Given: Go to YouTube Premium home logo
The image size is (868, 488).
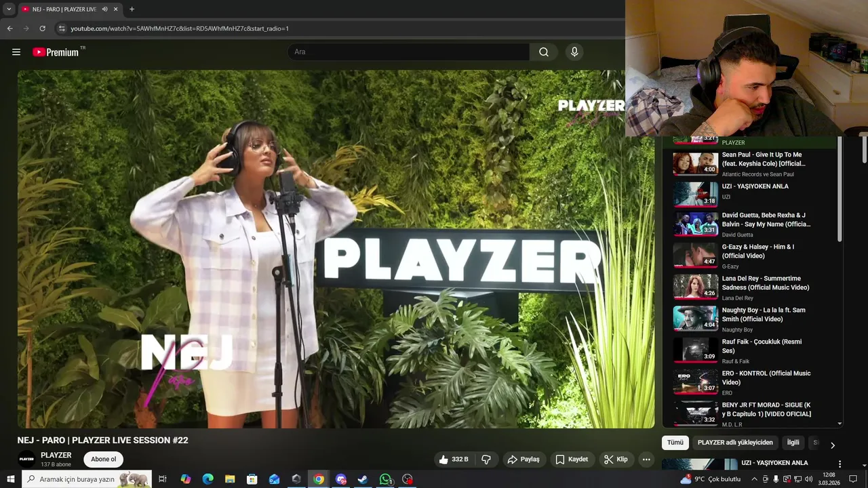Looking at the screenshot, I should [56, 52].
